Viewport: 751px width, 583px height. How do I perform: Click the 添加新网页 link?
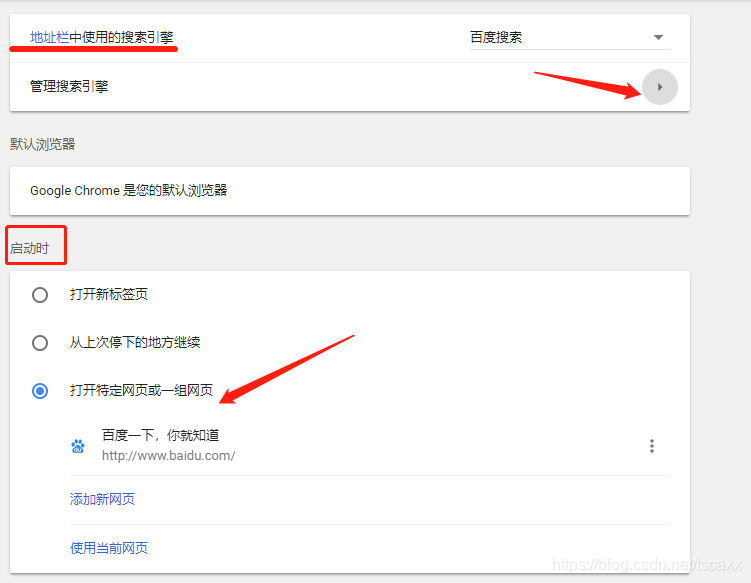pos(102,499)
